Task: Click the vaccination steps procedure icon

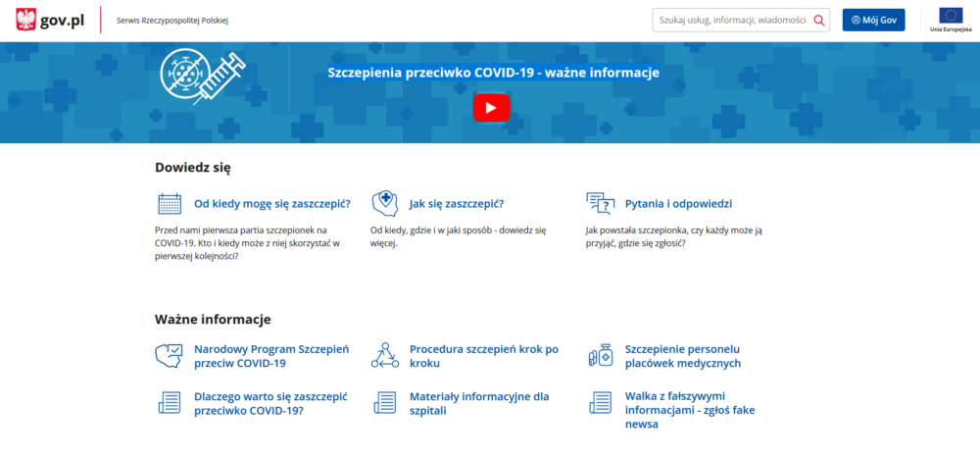Action: pos(384,355)
